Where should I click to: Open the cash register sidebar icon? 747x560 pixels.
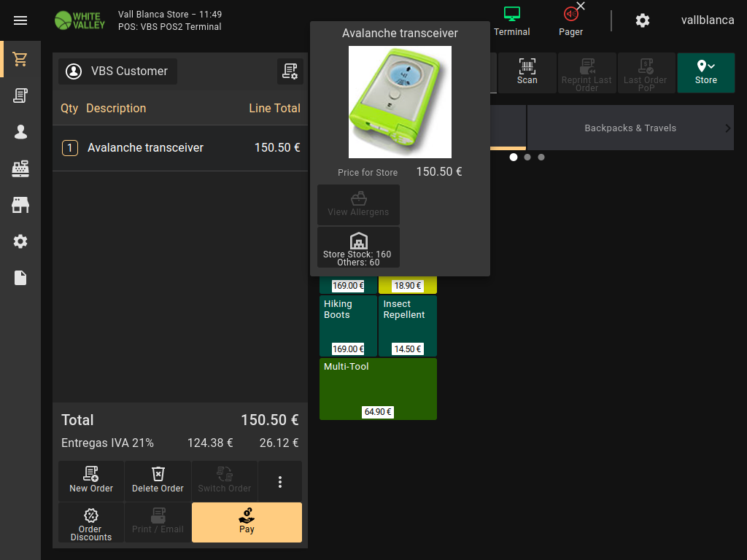point(20,168)
